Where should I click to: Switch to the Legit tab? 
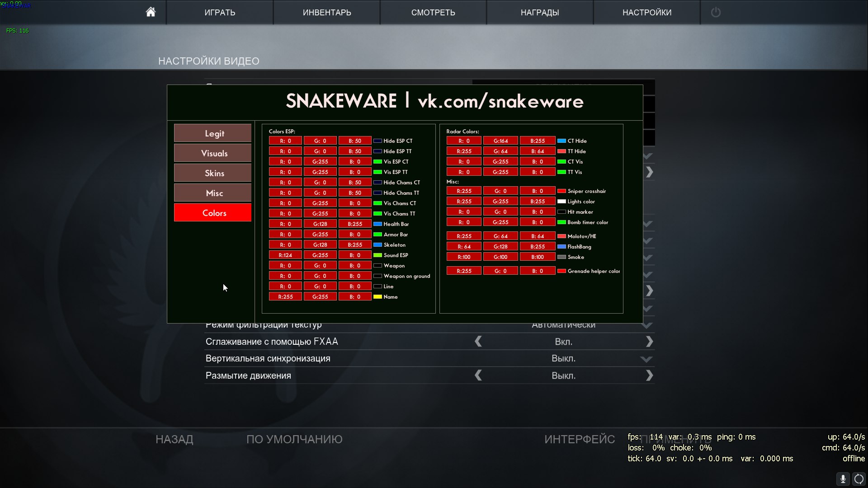(212, 133)
